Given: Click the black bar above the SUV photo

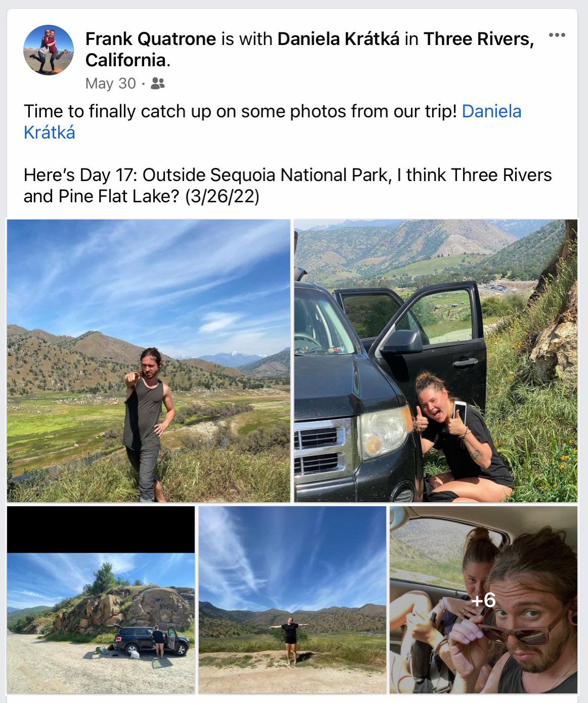Looking at the screenshot, I should pos(101,529).
